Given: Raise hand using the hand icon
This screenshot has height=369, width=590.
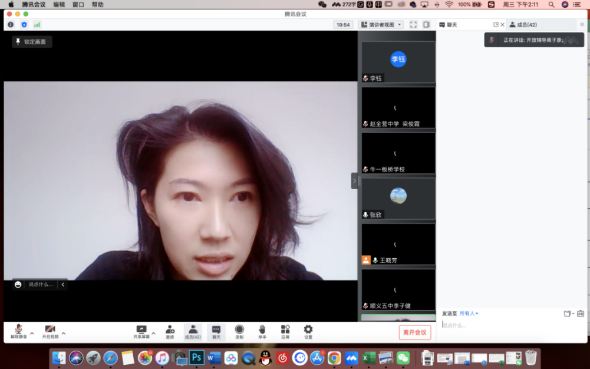Looking at the screenshot, I should (262, 332).
